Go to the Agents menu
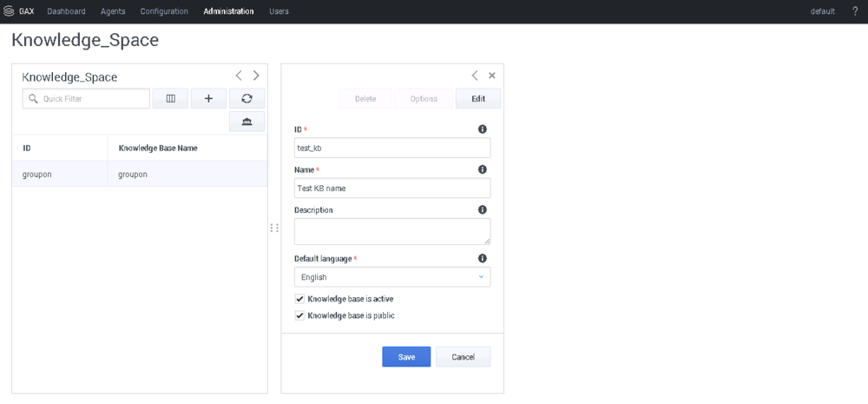The height and width of the screenshot is (404, 868). click(x=113, y=11)
